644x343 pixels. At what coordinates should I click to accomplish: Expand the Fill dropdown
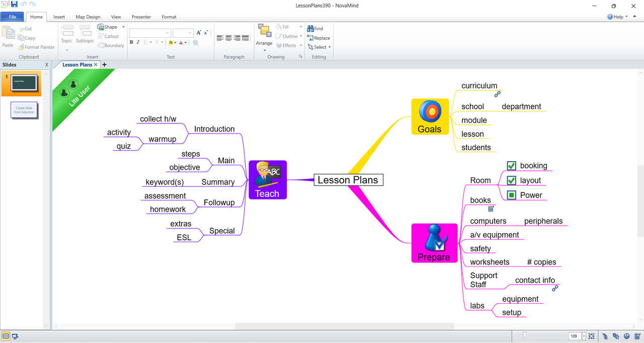pos(301,27)
